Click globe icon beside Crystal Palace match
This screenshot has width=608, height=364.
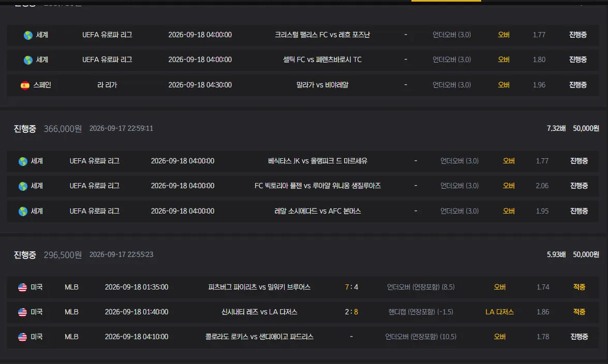click(28, 35)
